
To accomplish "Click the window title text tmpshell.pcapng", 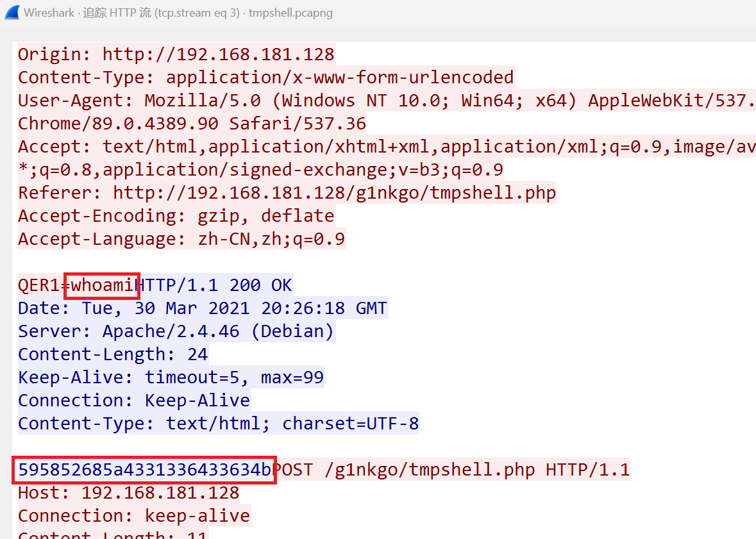I will click(x=290, y=13).
